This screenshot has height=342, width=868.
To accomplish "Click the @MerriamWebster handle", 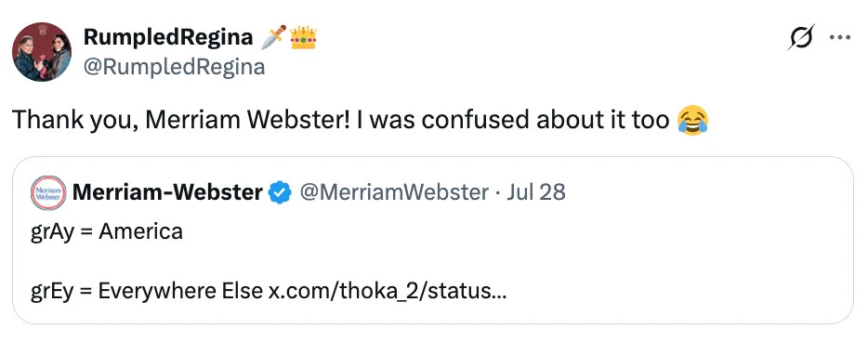I will [394, 192].
